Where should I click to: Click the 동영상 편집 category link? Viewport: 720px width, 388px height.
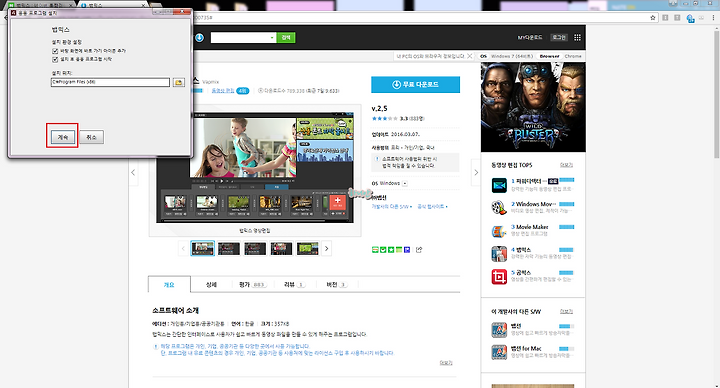point(223,91)
